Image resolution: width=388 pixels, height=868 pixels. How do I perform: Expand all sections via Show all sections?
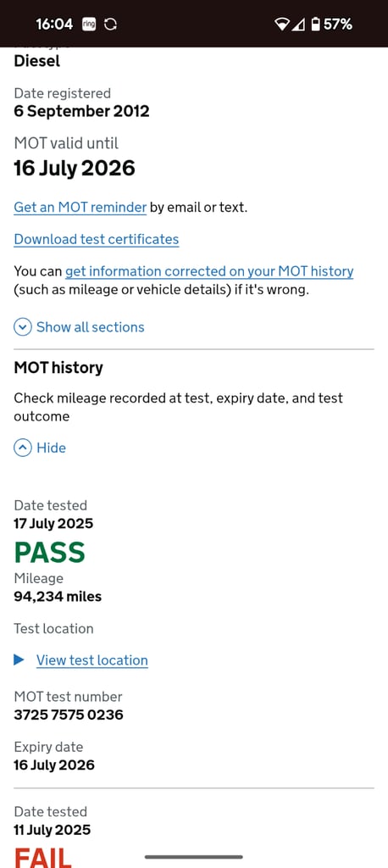90,327
